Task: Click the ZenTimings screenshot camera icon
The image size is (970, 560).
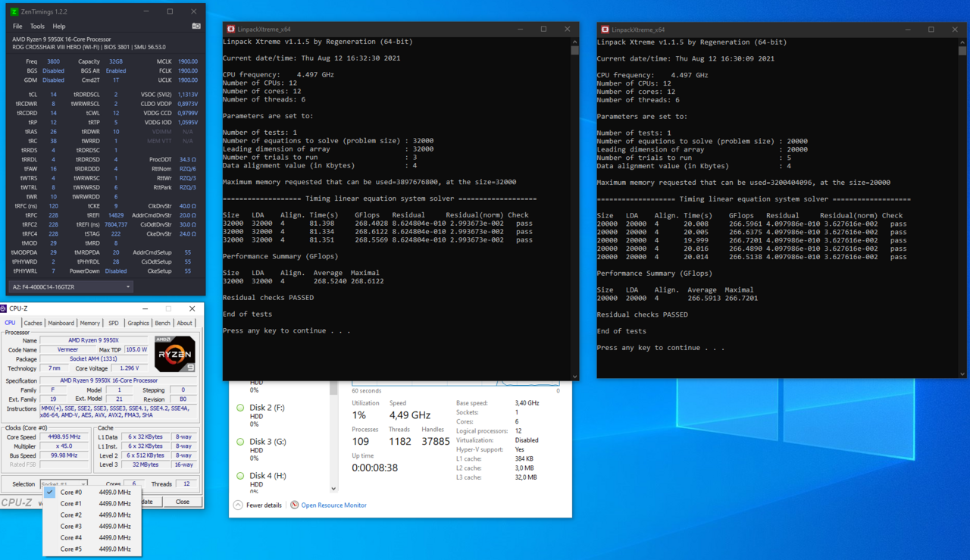Action: point(196,26)
